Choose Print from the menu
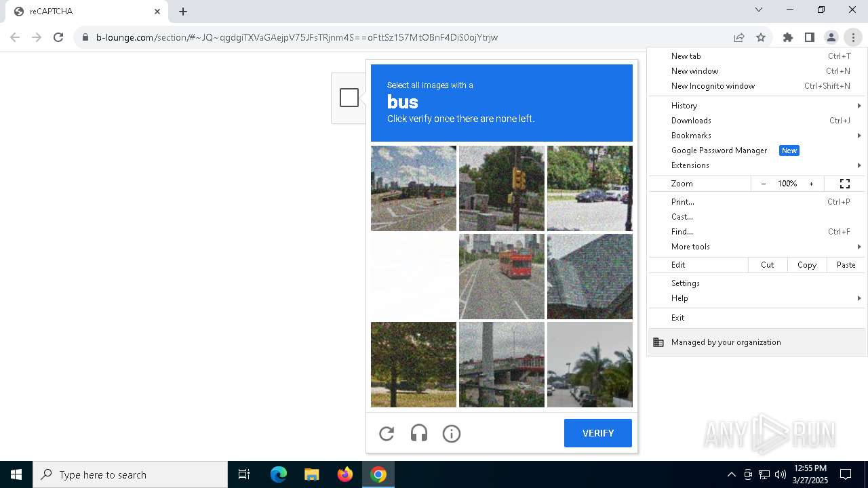 click(757, 202)
